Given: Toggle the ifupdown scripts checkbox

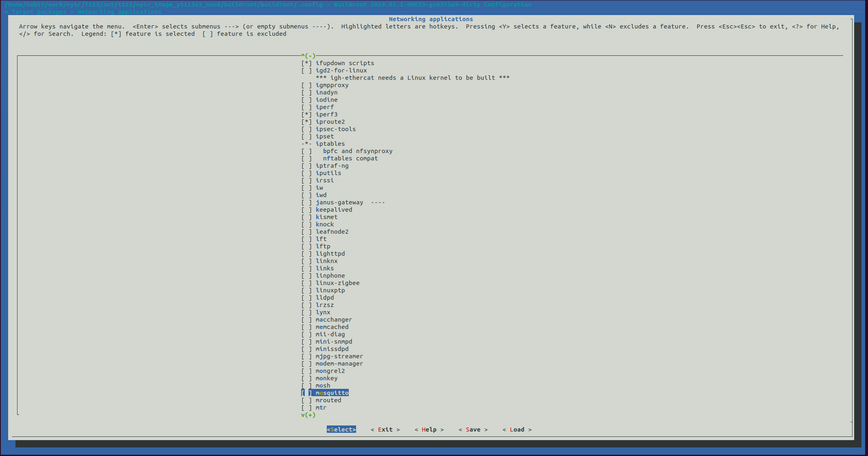Looking at the screenshot, I should click(x=306, y=63).
